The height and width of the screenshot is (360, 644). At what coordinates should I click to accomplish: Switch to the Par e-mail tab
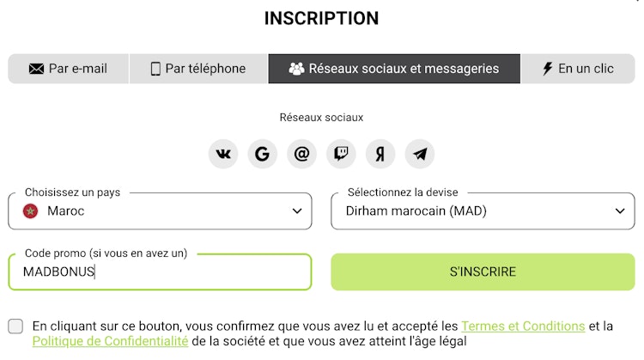click(x=69, y=69)
